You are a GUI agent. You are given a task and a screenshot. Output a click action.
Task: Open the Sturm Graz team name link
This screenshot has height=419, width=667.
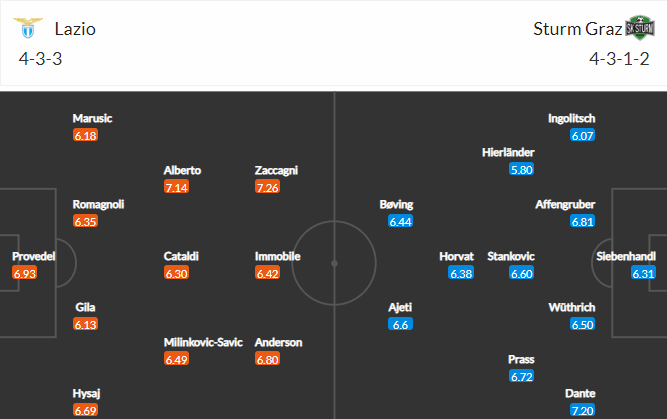click(578, 29)
